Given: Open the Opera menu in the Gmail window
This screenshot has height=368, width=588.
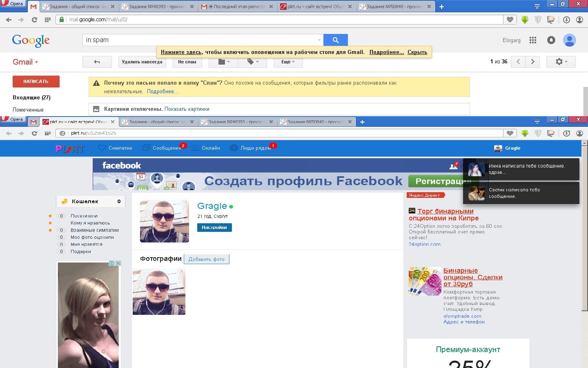Looking at the screenshot, I should click(13, 4).
